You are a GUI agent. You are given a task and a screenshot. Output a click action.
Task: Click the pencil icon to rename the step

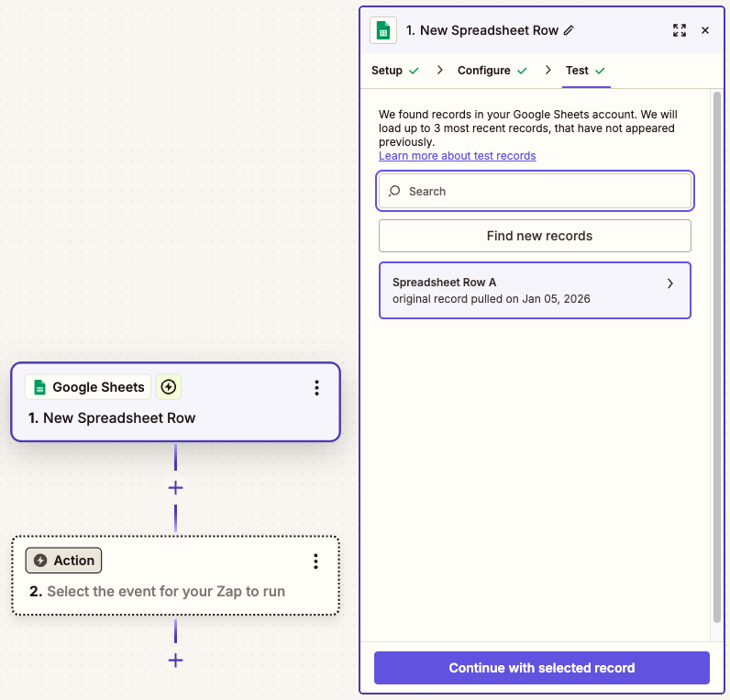click(569, 31)
